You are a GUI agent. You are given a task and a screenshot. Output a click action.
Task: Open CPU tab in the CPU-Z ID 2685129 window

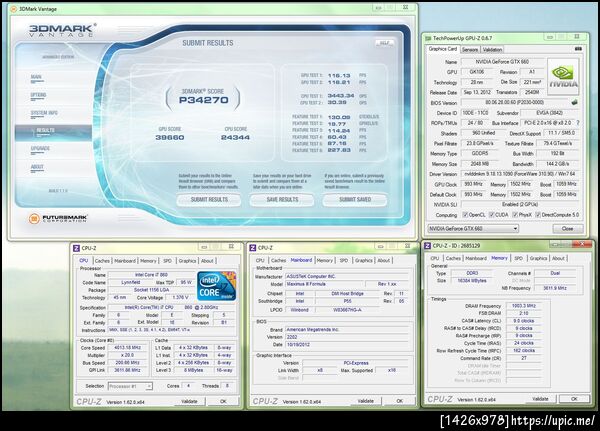[435, 258]
